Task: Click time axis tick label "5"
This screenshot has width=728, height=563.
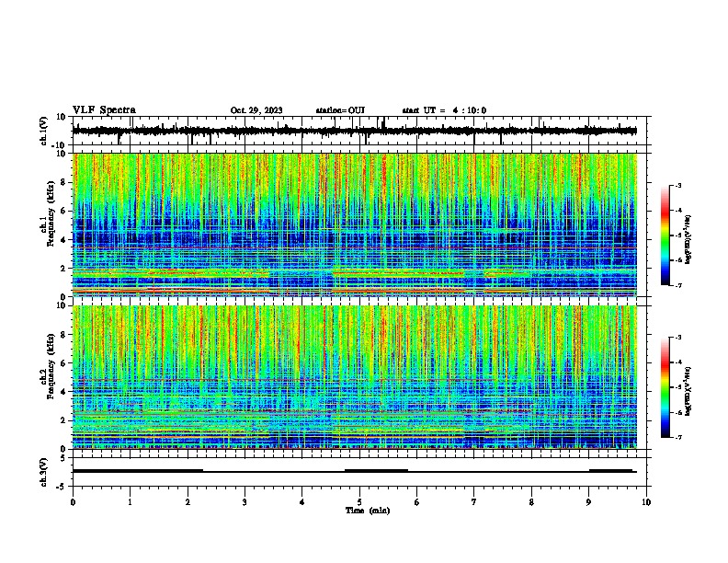Action: click(x=359, y=502)
